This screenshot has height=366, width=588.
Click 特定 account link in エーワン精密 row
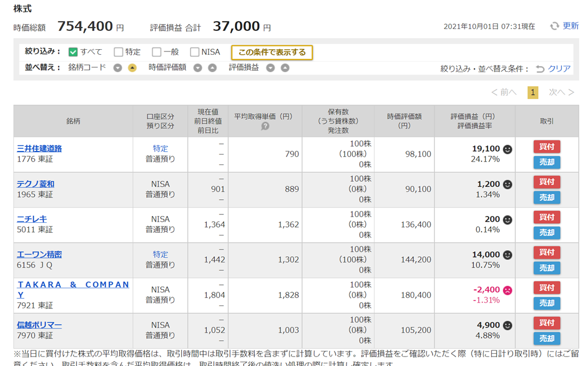[x=160, y=255]
